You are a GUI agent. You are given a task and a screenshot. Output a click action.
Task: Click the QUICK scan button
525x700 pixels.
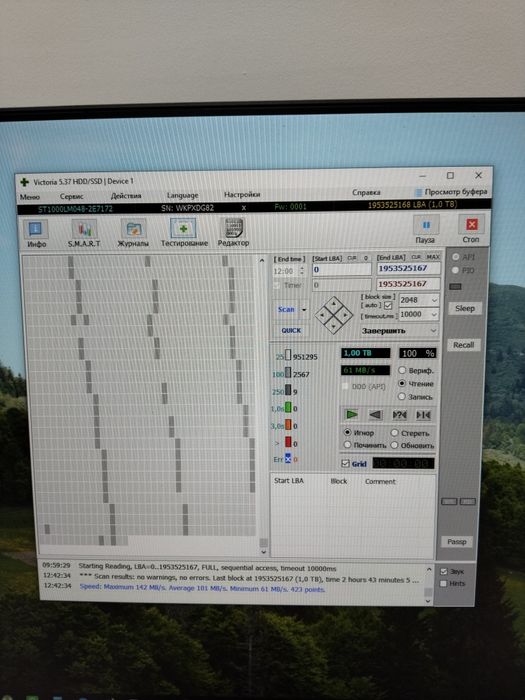click(x=291, y=330)
